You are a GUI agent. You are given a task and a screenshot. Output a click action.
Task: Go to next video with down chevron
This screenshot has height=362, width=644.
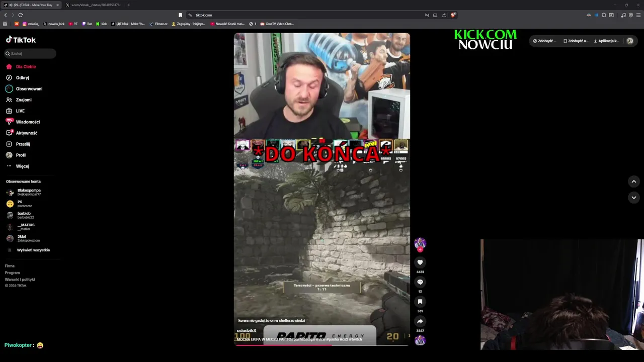pyautogui.click(x=634, y=198)
